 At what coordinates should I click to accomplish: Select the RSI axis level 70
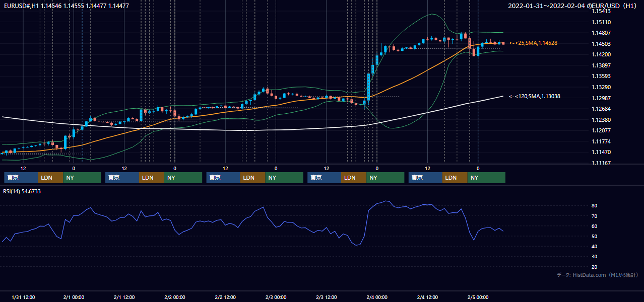[x=595, y=216]
